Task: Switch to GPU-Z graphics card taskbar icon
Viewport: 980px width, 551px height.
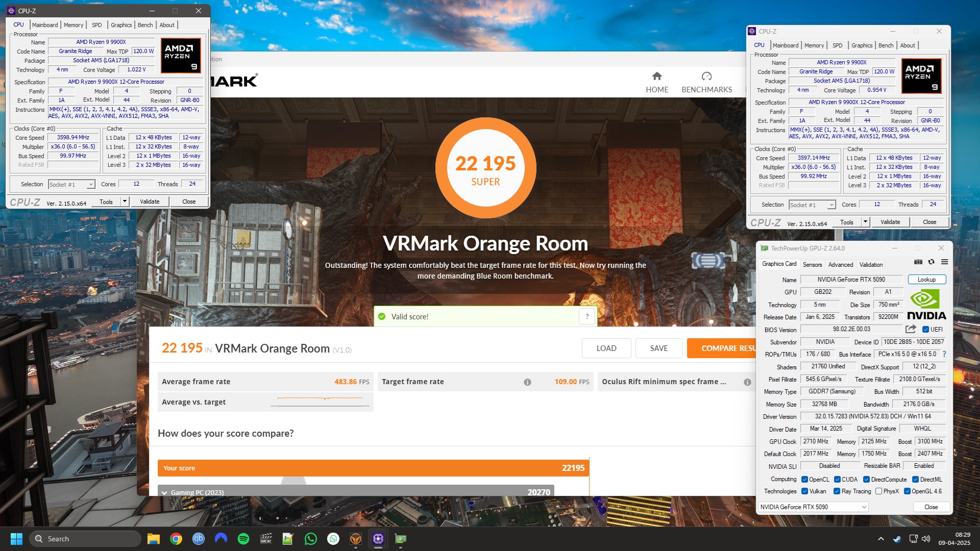Action: 401,539
